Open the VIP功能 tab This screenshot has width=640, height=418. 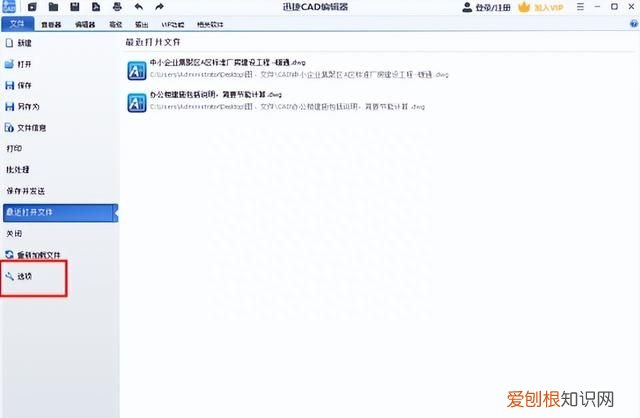173,24
